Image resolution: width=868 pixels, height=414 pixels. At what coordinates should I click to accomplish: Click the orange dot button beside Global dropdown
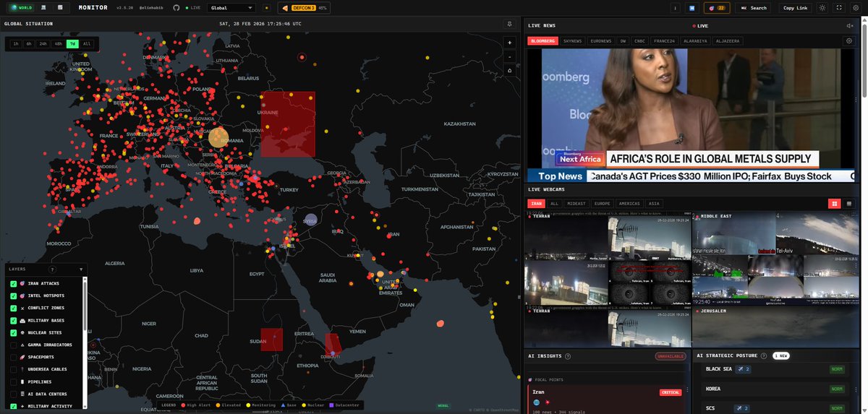click(266, 7)
